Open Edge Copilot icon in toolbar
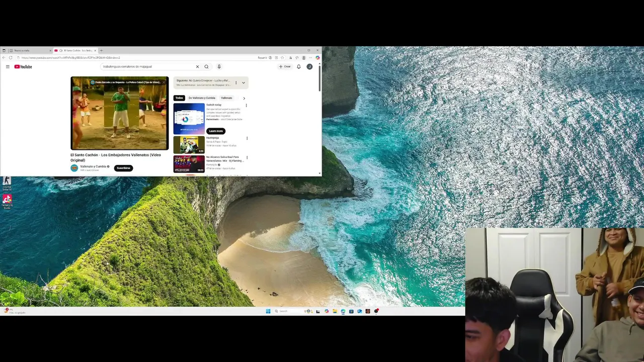Image resolution: width=644 pixels, height=362 pixels. [x=317, y=58]
